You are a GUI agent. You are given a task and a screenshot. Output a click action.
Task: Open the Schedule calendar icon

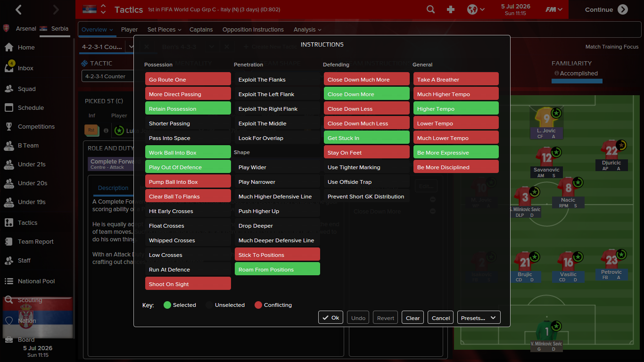pos(8,107)
